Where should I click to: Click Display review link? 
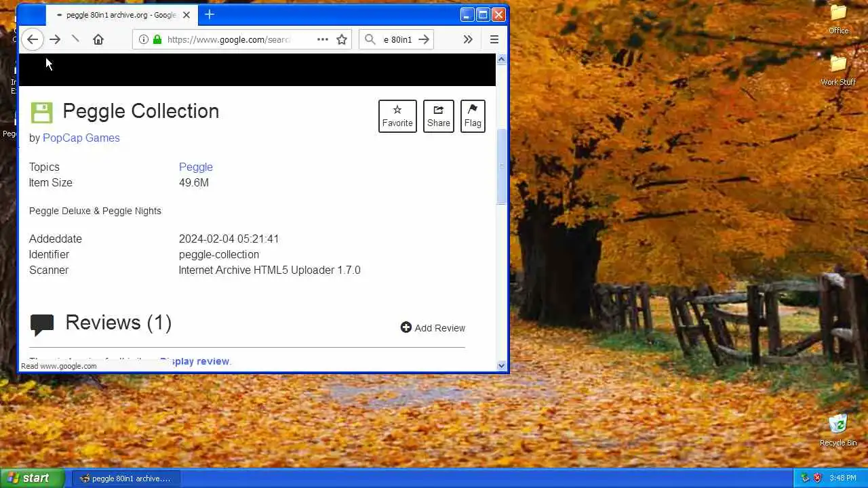(x=195, y=361)
